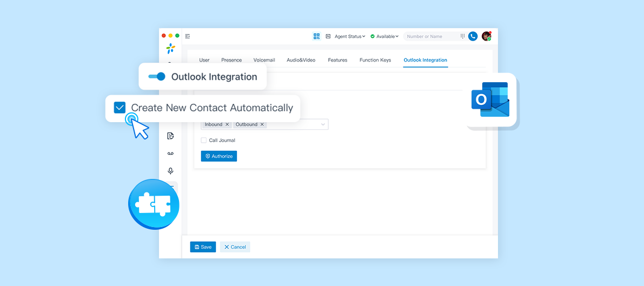Viewport: 644px width, 286px height.
Task: Uncheck Create New Contact Automatically
Action: tap(119, 108)
